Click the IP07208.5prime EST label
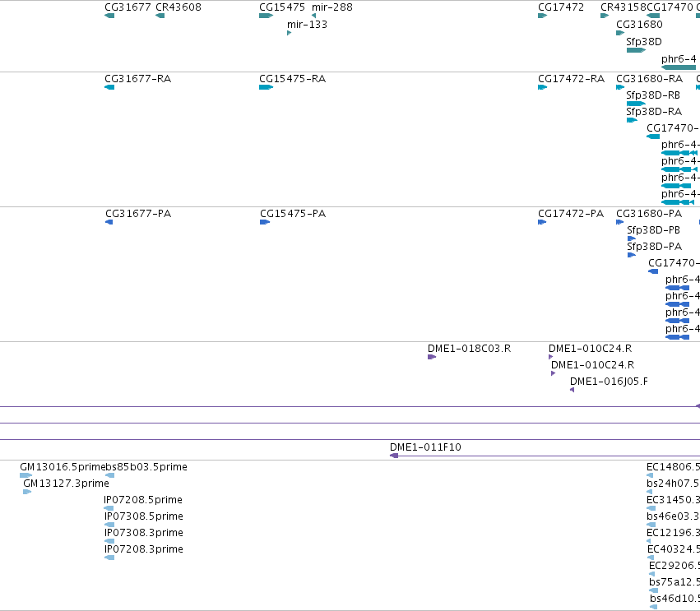Image resolution: width=700 pixels, height=611 pixels. [x=143, y=500]
